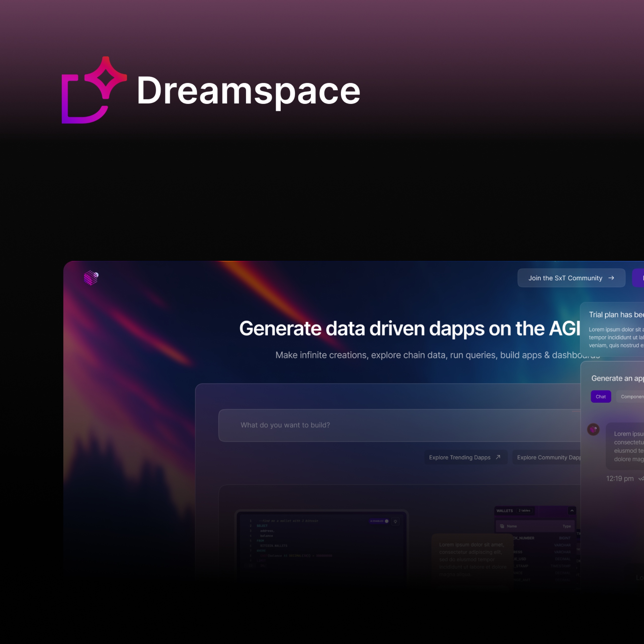
Task: Click the table icon beside the Name header
Action: tap(502, 526)
